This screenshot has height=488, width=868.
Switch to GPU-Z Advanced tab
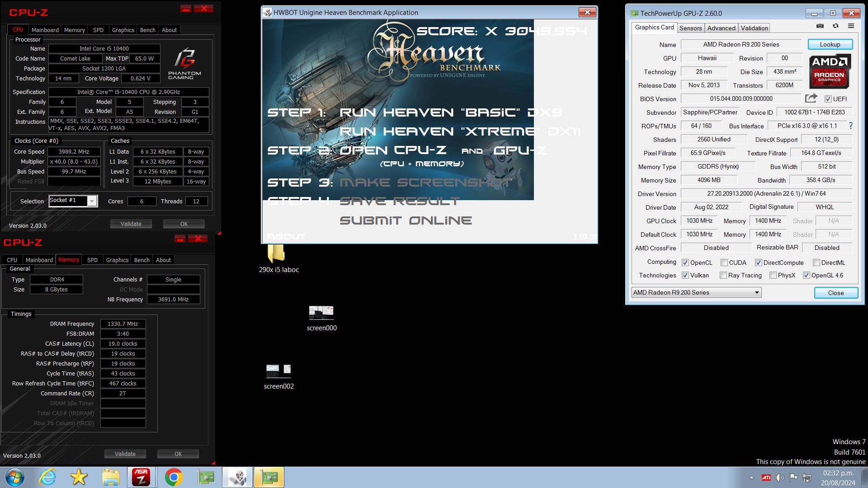[721, 28]
